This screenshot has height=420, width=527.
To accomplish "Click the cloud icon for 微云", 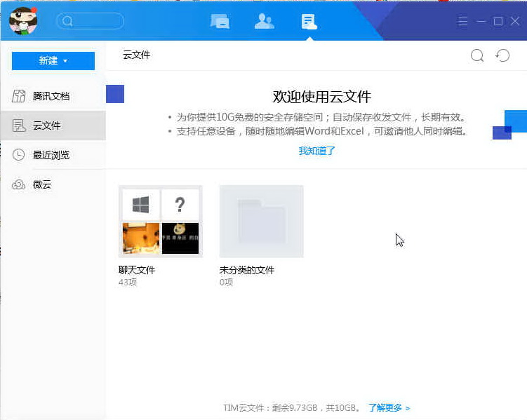I will [x=18, y=184].
